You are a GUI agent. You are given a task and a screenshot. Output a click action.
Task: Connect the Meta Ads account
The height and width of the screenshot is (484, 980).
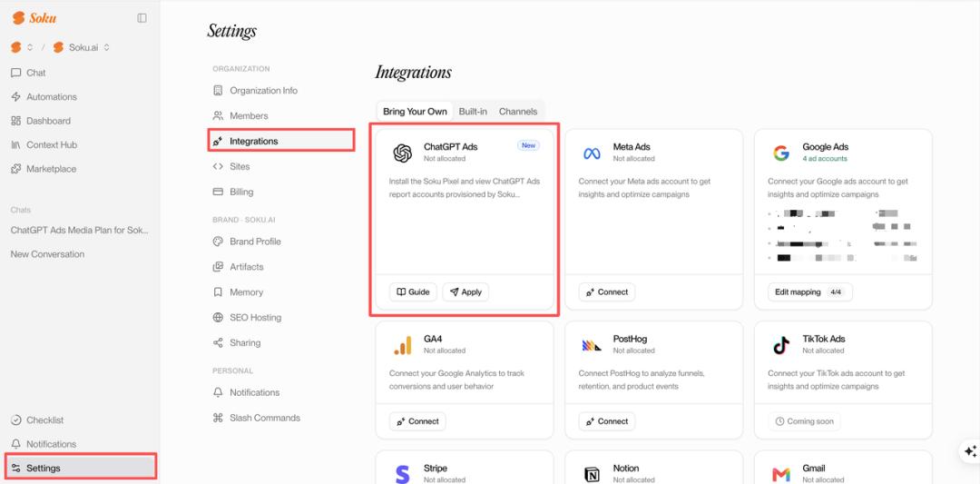point(607,292)
